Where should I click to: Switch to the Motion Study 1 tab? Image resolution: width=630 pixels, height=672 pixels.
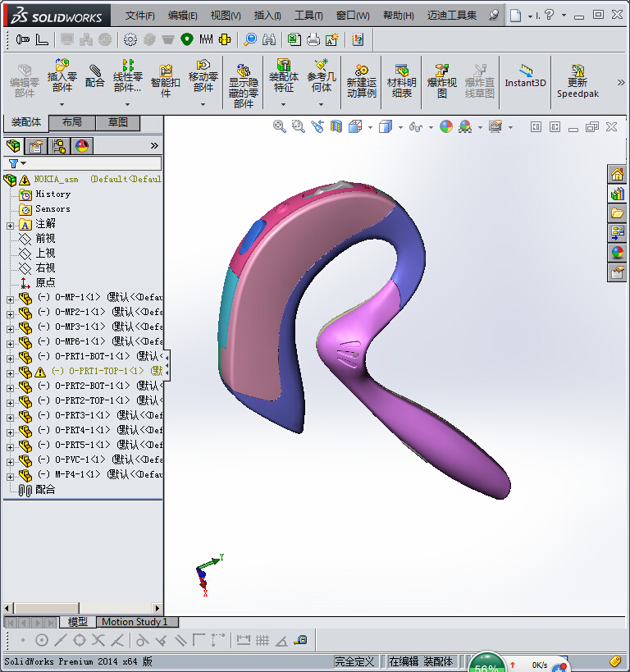click(x=135, y=621)
